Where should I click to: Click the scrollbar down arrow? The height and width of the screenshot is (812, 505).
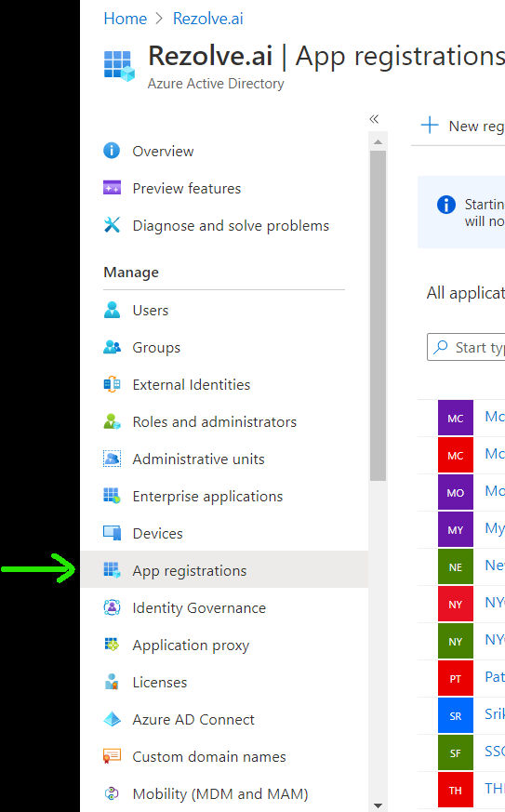[379, 805]
